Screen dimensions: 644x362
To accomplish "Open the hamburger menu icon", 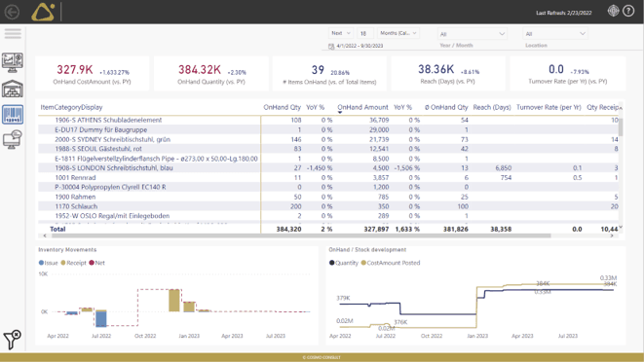I will click(x=13, y=33).
